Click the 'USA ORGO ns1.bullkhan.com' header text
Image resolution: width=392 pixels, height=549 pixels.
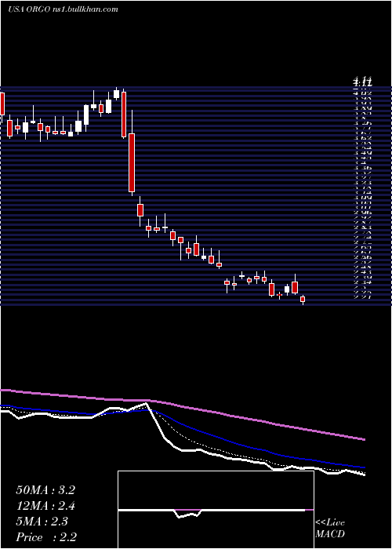(63, 9)
